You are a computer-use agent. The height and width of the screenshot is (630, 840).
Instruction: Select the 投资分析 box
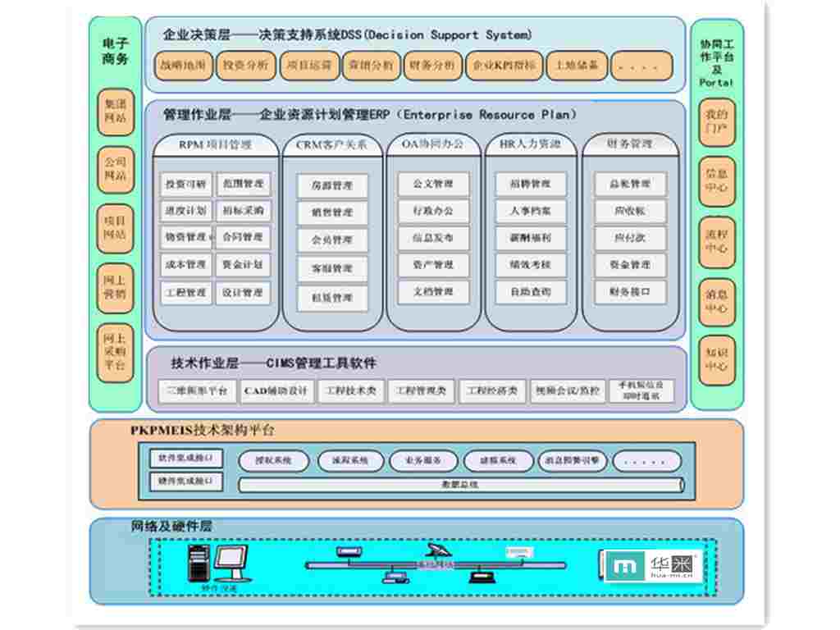(246, 66)
